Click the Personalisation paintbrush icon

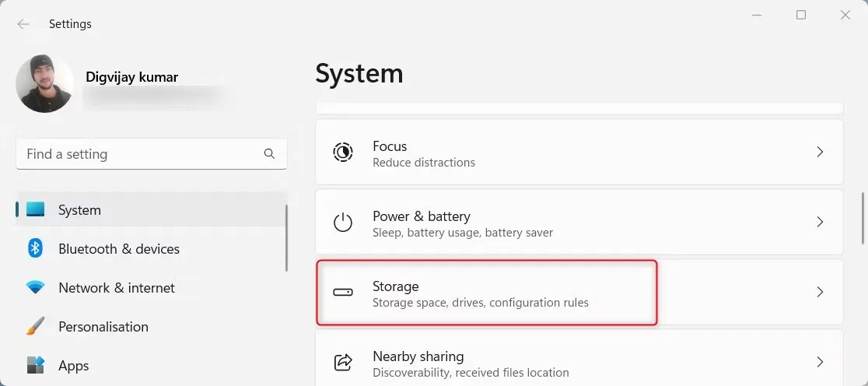coord(35,326)
